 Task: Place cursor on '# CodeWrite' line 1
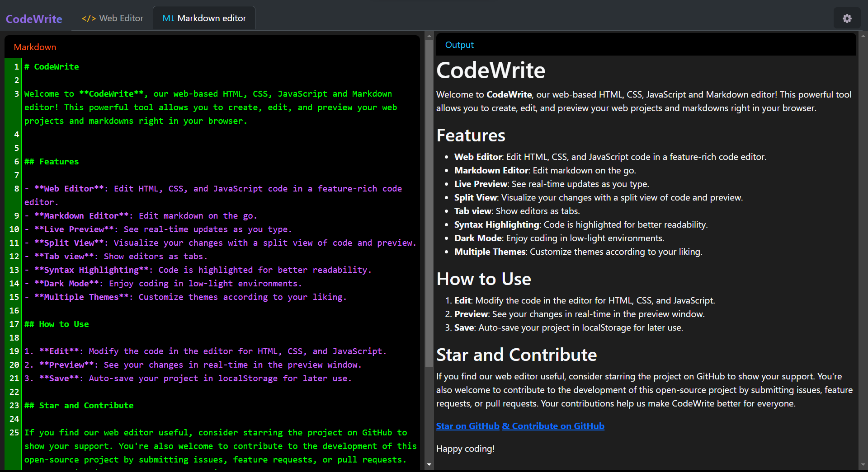(52, 67)
